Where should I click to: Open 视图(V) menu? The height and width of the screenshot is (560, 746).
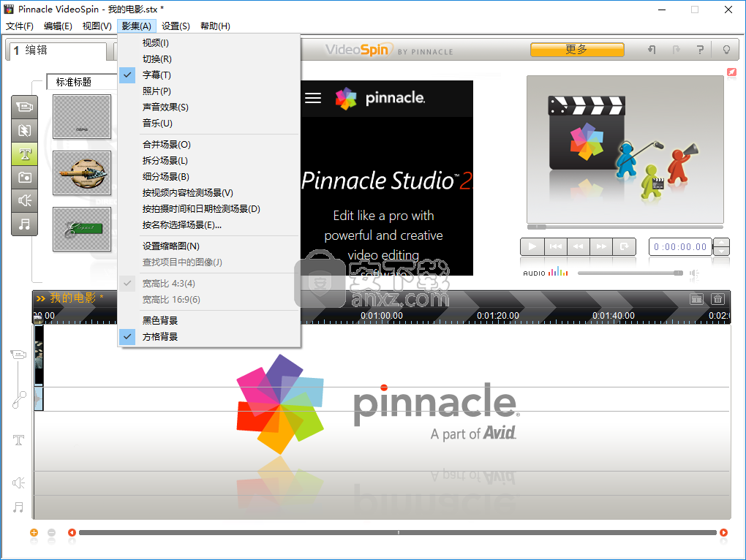click(97, 26)
